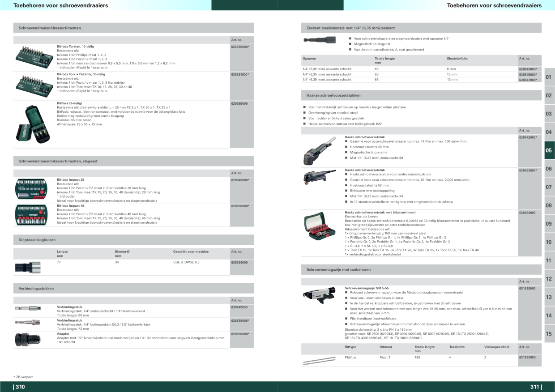Select article number 626699000
Image resolution: width=555 pixels, height=392 pixels.
click(x=239, y=103)
